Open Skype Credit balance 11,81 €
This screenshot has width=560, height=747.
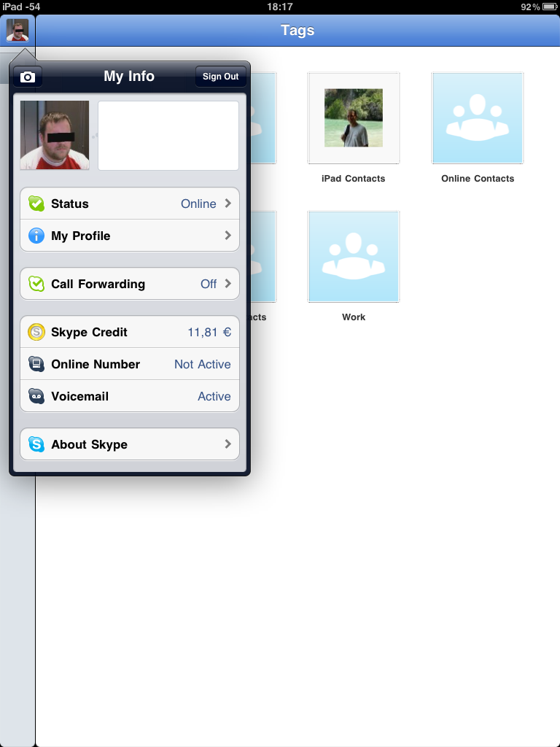click(209, 332)
